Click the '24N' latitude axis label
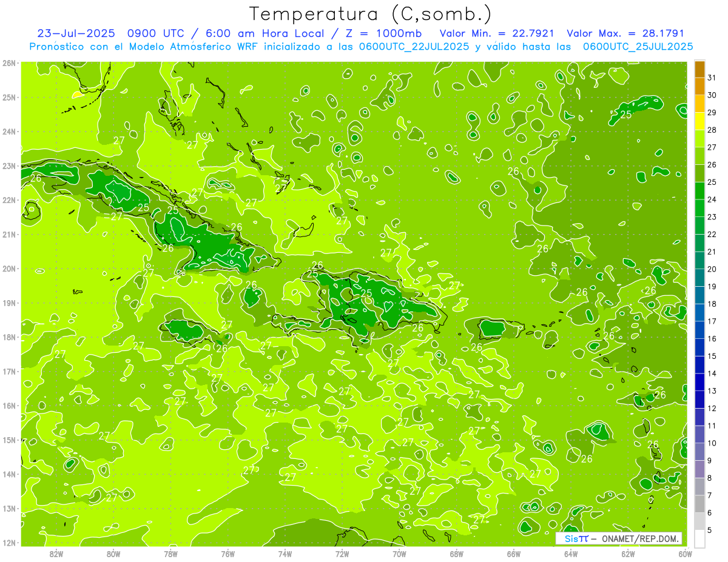Viewport: 728px width, 562px height. 8,132
